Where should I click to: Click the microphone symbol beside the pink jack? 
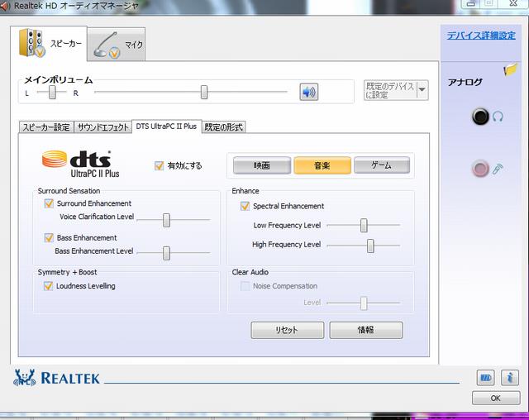tap(498, 169)
